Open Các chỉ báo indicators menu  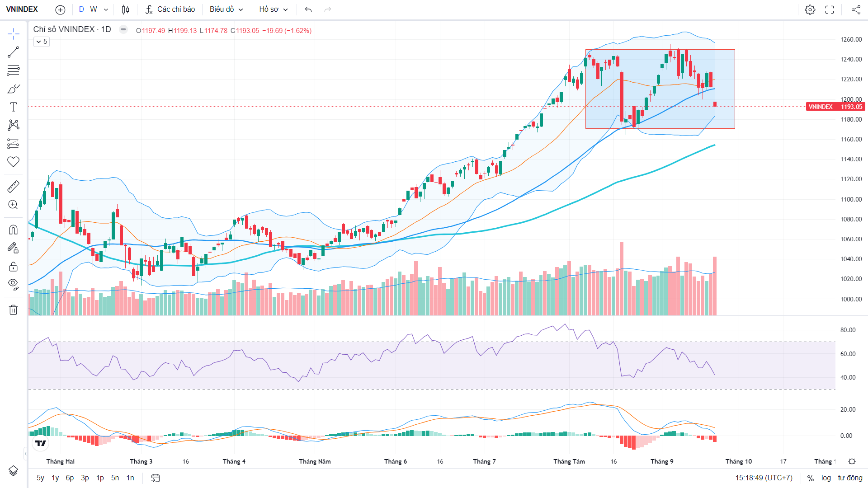(170, 9)
